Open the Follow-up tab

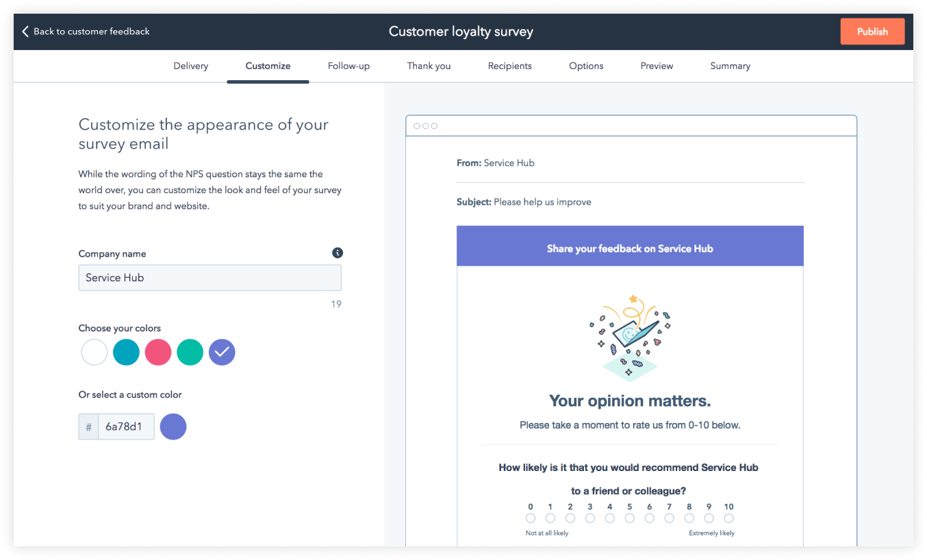click(348, 66)
